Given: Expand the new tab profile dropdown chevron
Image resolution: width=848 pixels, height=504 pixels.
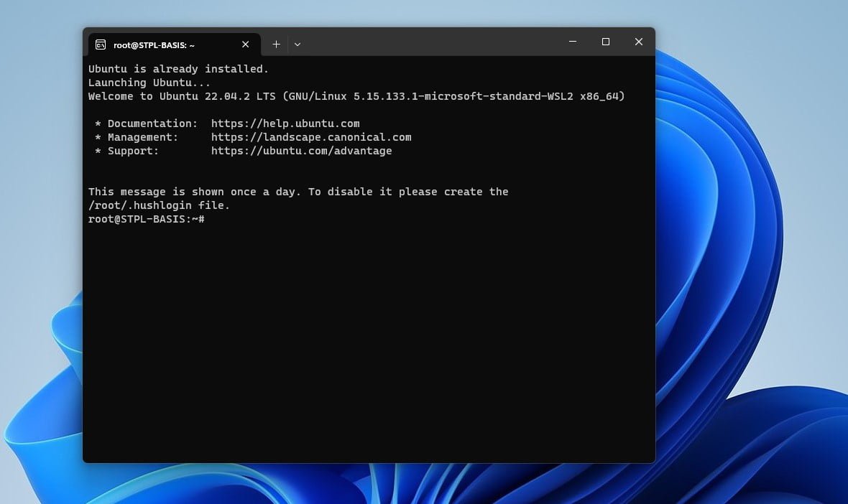Looking at the screenshot, I should (298, 45).
